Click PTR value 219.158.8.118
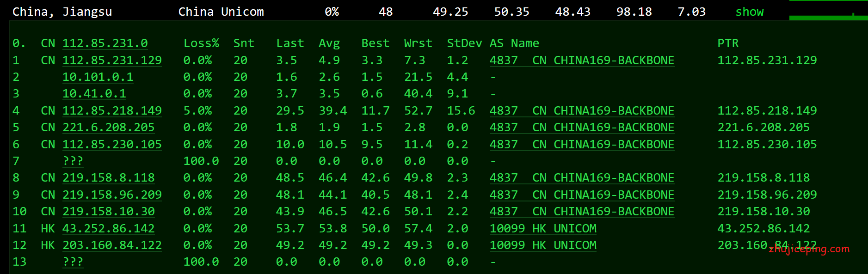This screenshot has height=274, width=868. point(763,177)
